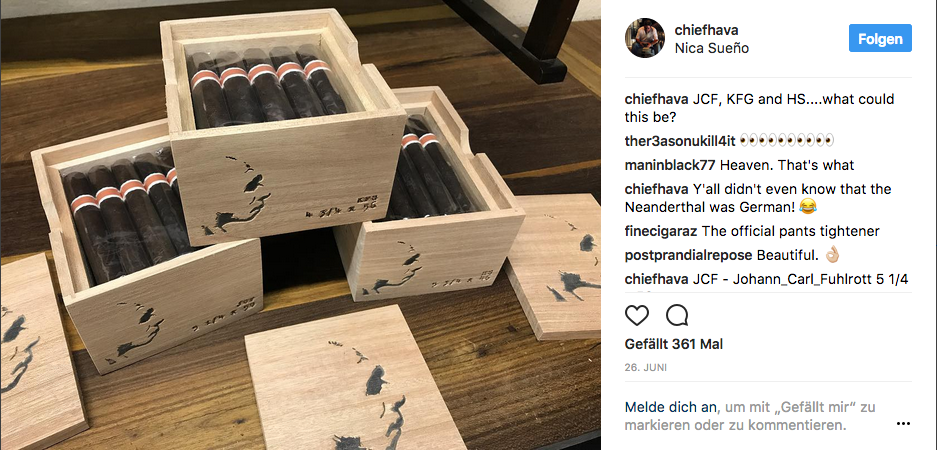937x450 pixels.
Task: Open the three-dots more options menu
Action: [903, 424]
